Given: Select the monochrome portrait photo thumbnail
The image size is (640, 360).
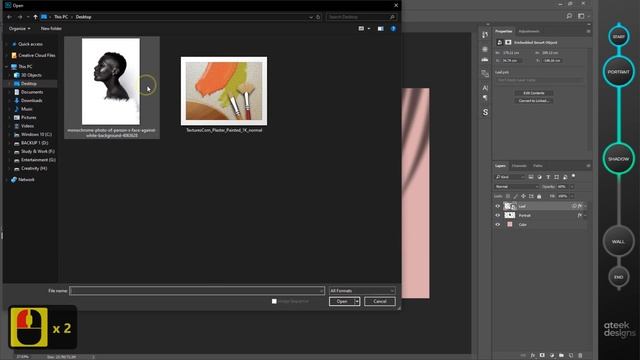Looking at the screenshot, I should pyautogui.click(x=111, y=82).
